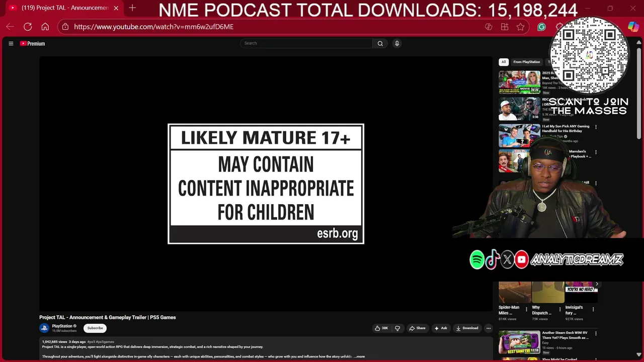
Task: Select the All filter chip
Action: [x=504, y=62]
